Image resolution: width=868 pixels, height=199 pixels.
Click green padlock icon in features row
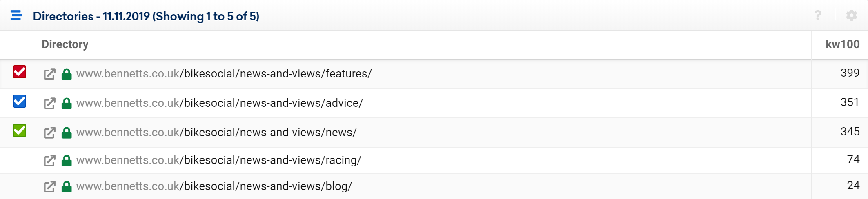pyautogui.click(x=67, y=74)
